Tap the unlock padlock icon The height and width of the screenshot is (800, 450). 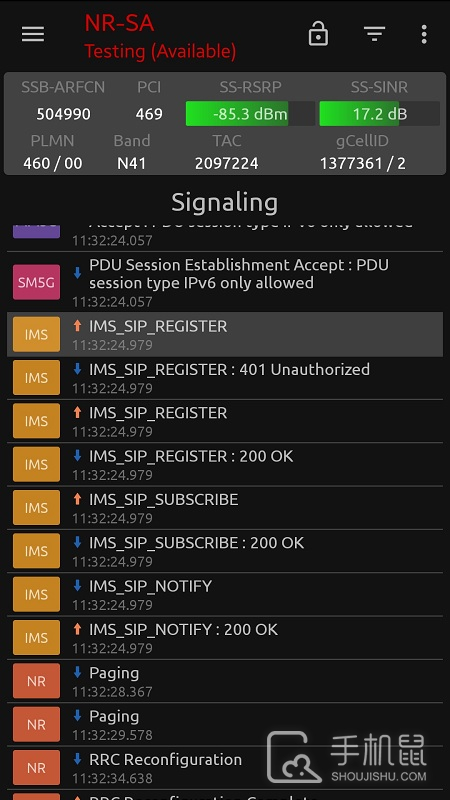318,34
